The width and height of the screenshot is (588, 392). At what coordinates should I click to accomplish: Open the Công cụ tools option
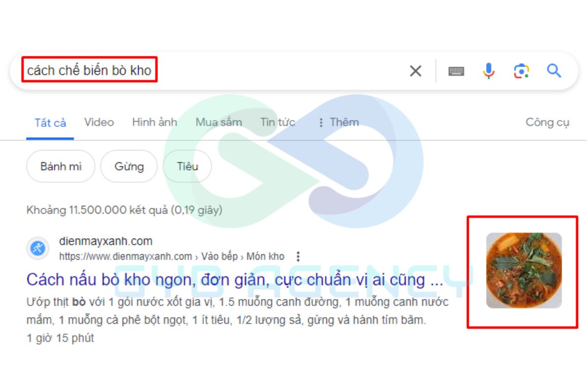(x=547, y=122)
